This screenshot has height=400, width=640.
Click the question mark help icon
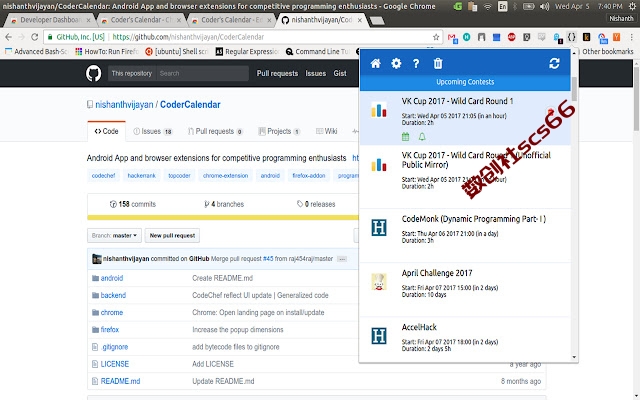tap(416, 63)
